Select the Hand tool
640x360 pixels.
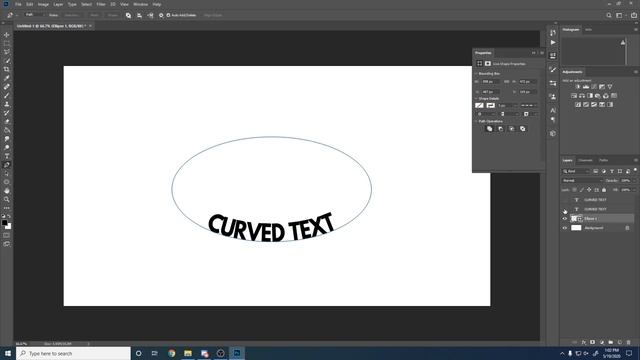[x=7, y=191]
